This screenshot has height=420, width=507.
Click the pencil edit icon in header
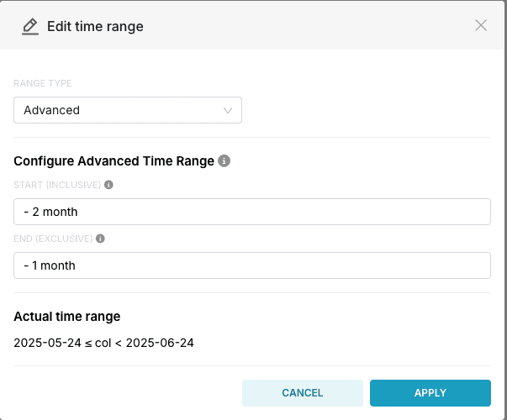30,27
